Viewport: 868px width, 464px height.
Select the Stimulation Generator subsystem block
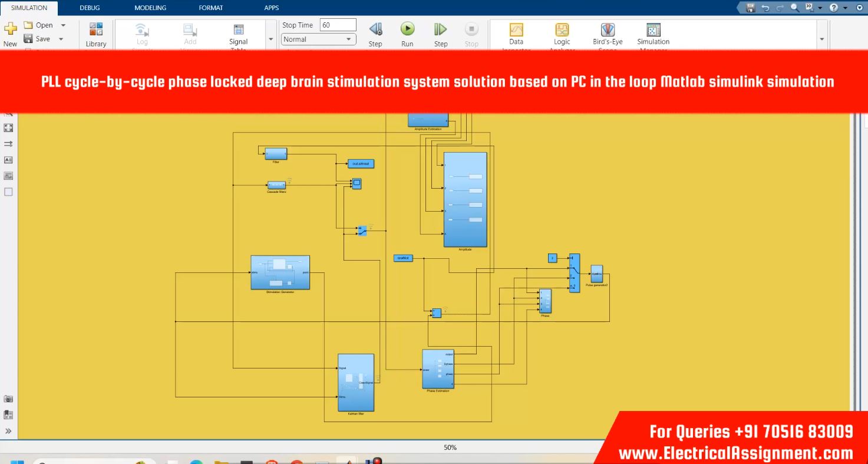pyautogui.click(x=280, y=272)
